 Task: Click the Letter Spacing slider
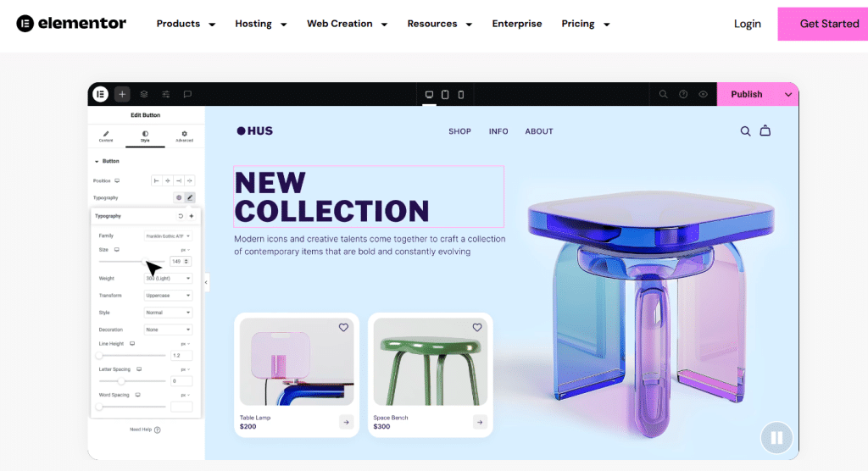(131, 381)
